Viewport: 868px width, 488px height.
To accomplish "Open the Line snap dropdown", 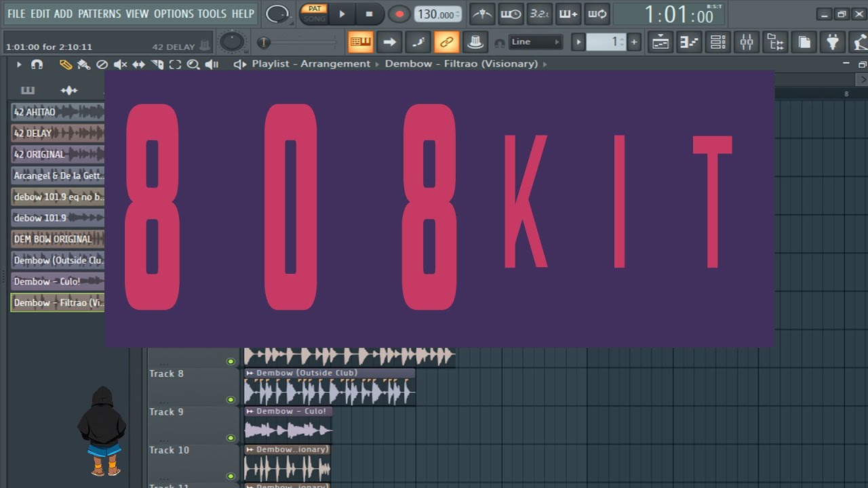I will coord(536,42).
